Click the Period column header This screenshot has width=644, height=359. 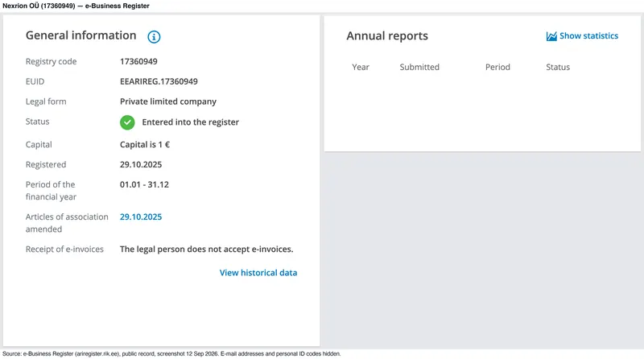pyautogui.click(x=497, y=67)
